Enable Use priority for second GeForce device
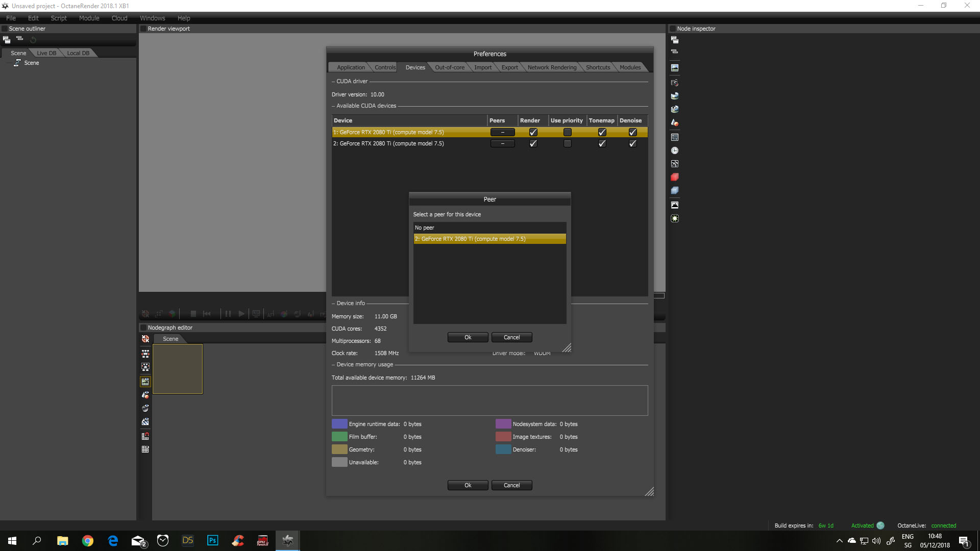Image resolution: width=980 pixels, height=551 pixels. 567,143
